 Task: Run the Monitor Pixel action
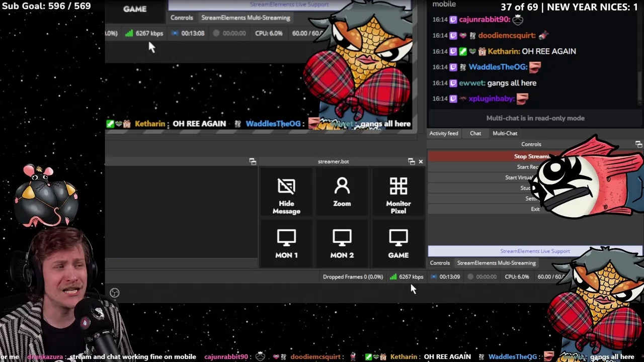click(x=398, y=196)
